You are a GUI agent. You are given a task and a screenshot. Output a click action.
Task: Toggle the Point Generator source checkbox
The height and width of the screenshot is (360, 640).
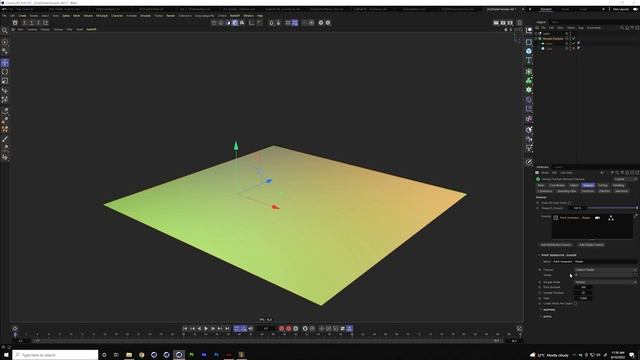(x=556, y=218)
